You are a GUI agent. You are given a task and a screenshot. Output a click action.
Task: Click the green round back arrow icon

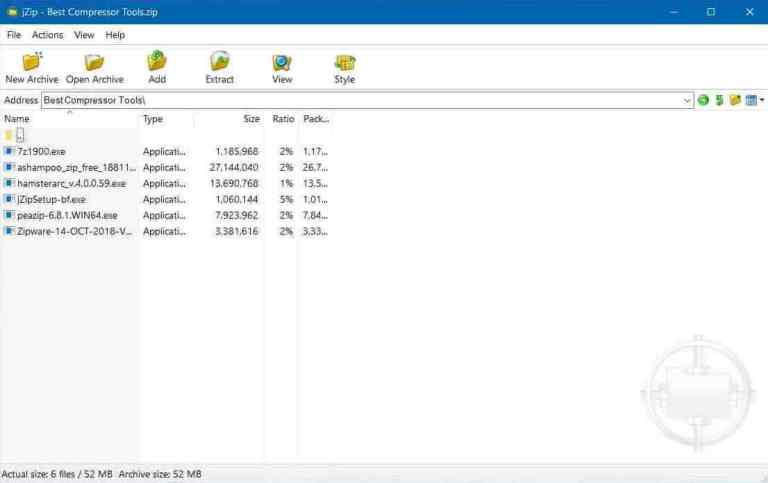tap(703, 100)
